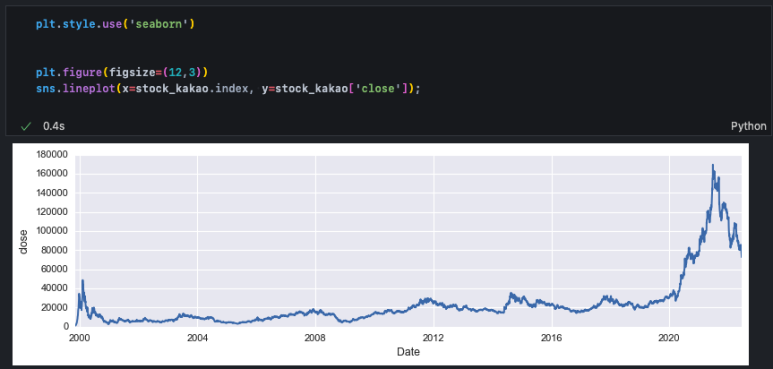Click the line plot peak near 2021
The width and height of the screenshot is (773, 369).
713,166
